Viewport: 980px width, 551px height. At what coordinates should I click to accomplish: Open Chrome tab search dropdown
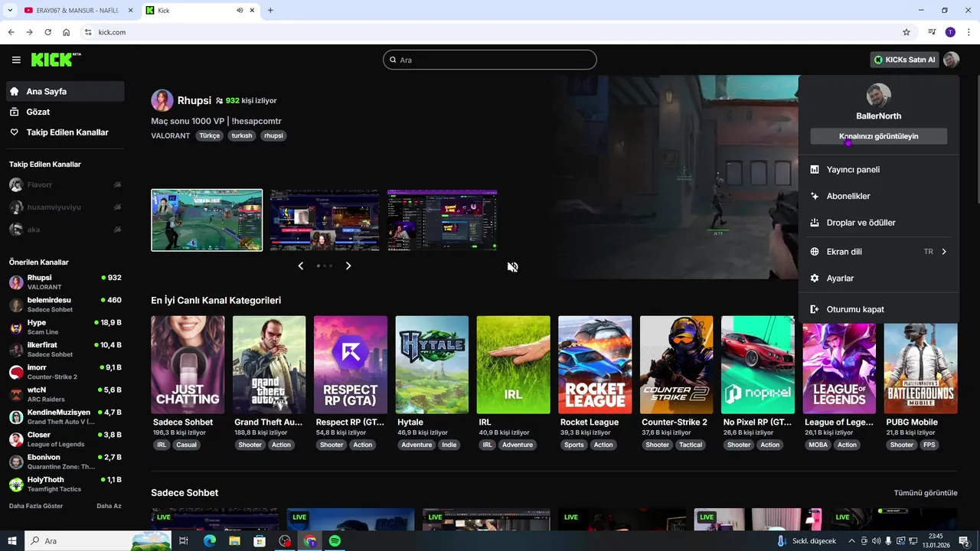[x=10, y=11]
